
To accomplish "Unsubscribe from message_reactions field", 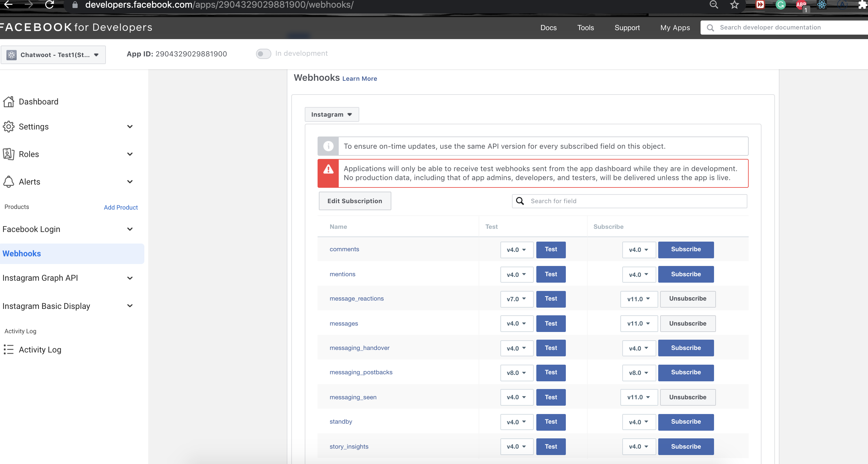I will pos(687,299).
